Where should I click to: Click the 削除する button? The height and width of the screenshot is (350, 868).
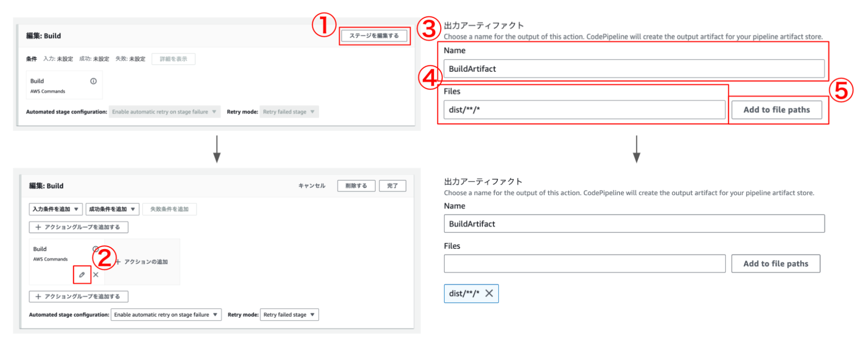356,186
